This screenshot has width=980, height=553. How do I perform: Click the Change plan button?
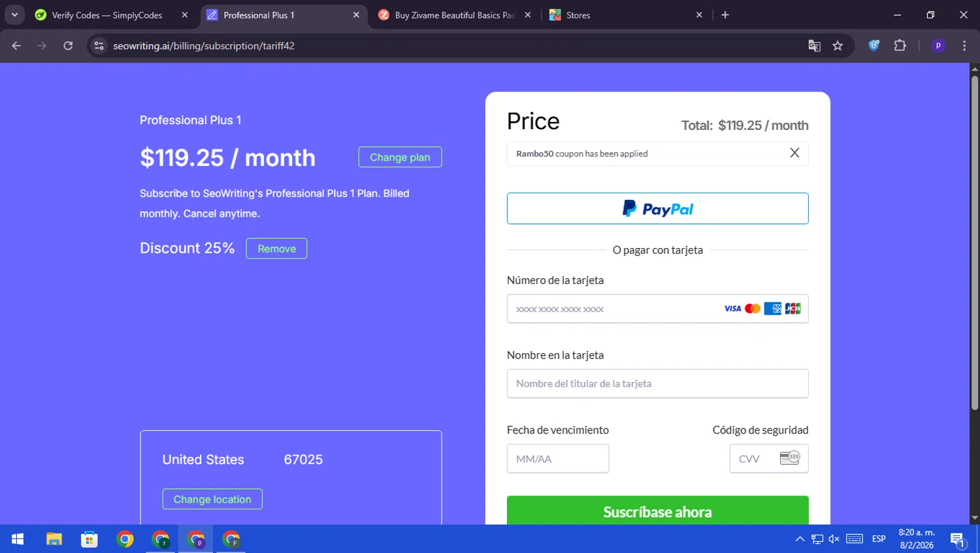pyautogui.click(x=400, y=157)
